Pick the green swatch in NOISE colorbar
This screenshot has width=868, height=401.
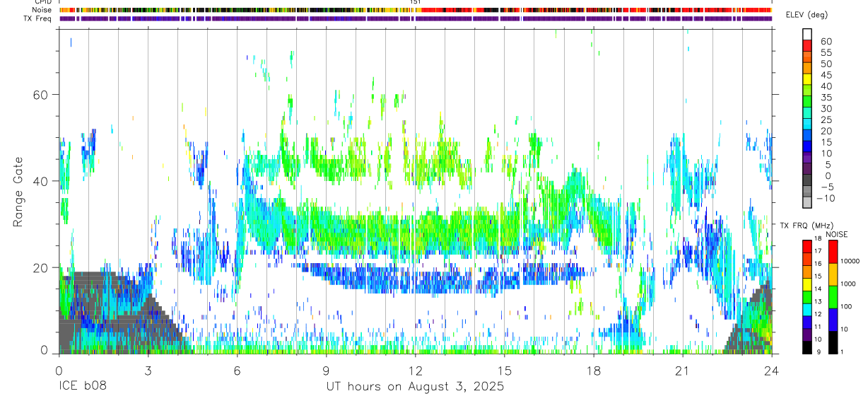[x=832, y=297]
